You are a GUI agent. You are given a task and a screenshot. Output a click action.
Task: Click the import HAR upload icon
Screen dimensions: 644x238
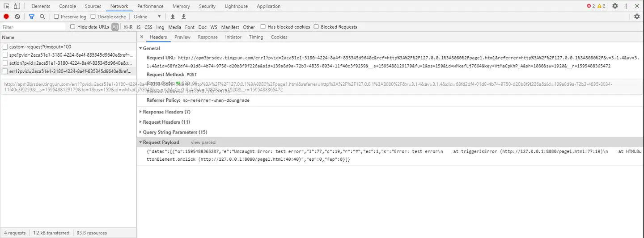pos(173,17)
